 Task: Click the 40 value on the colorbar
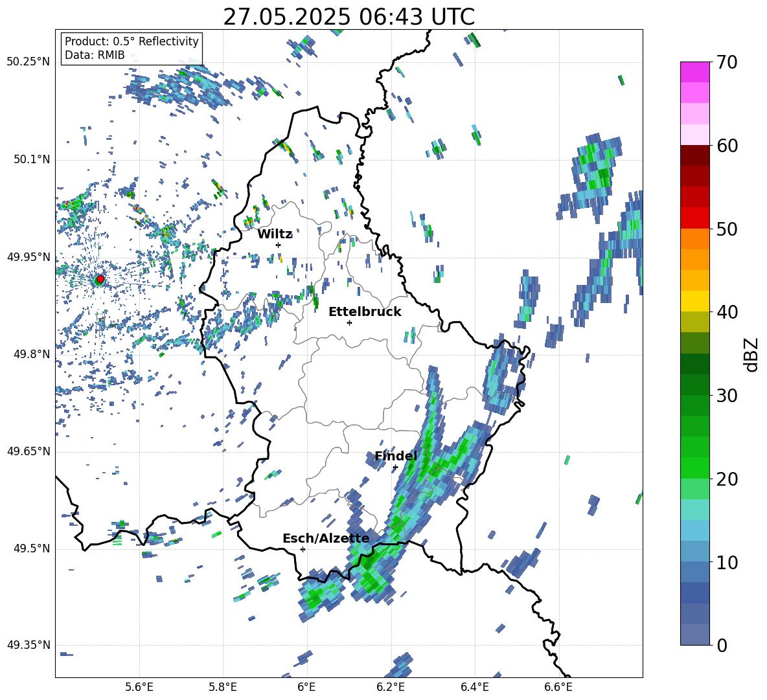coord(727,312)
